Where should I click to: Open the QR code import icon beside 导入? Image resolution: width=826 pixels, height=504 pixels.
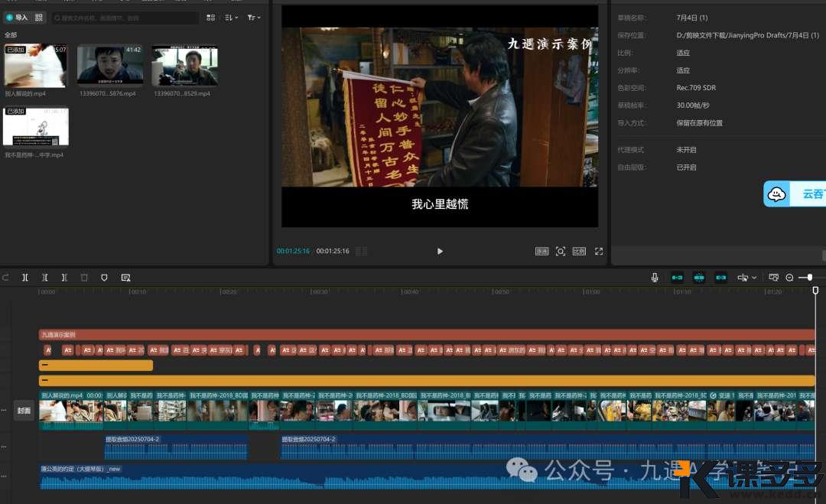pos(39,18)
